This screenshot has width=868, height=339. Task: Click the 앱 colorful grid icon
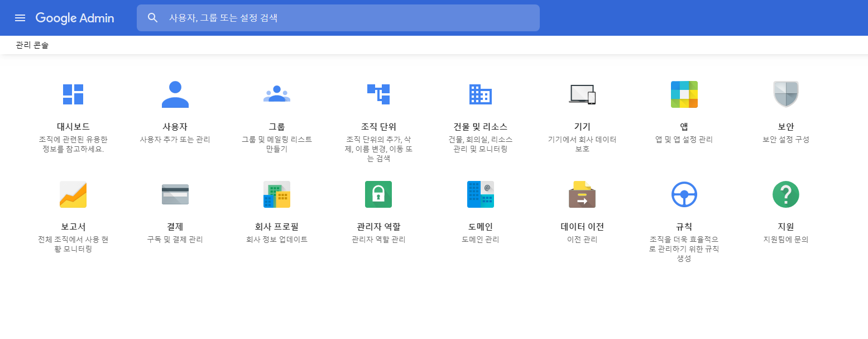tap(684, 94)
